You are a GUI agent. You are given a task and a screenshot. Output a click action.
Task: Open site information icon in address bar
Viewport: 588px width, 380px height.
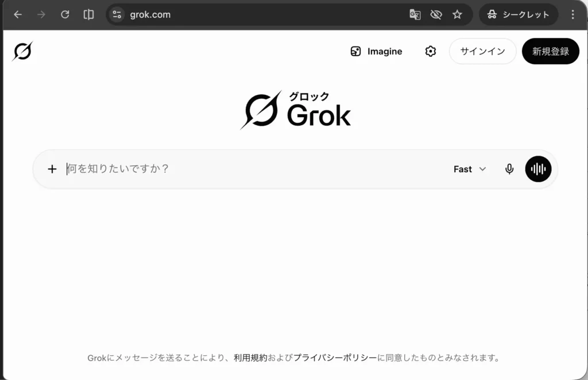coord(117,14)
